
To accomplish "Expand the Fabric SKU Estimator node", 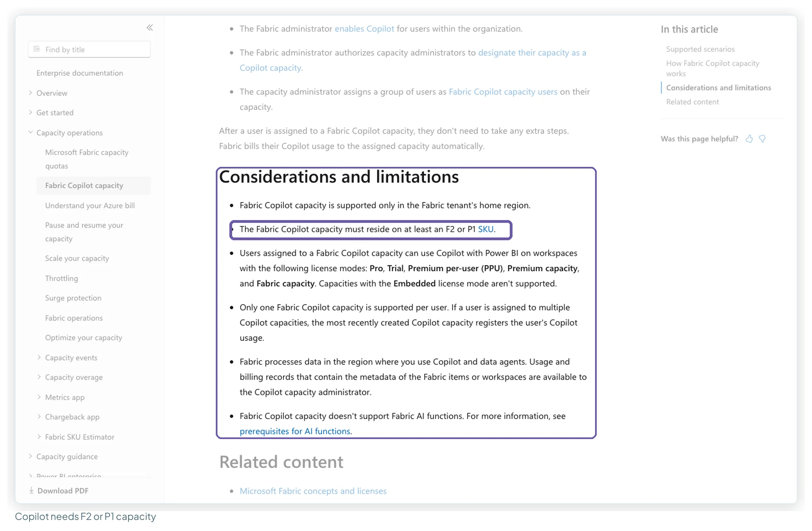I will coord(39,437).
